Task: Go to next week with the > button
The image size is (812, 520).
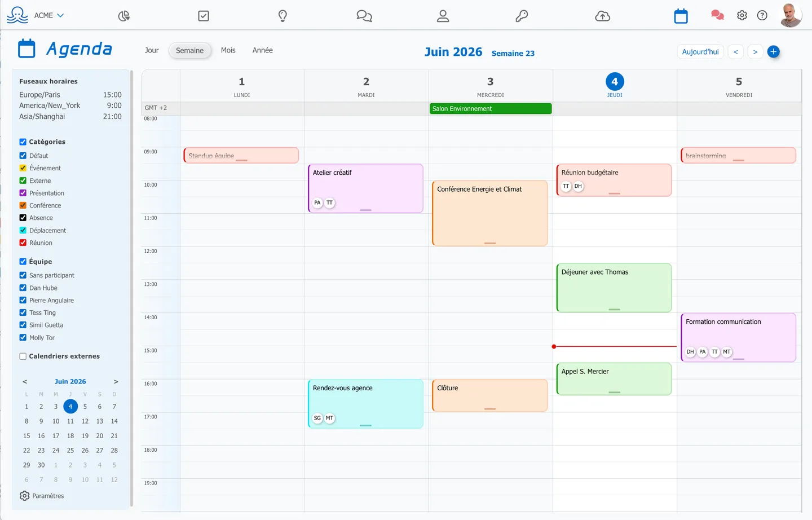Action: click(x=755, y=51)
